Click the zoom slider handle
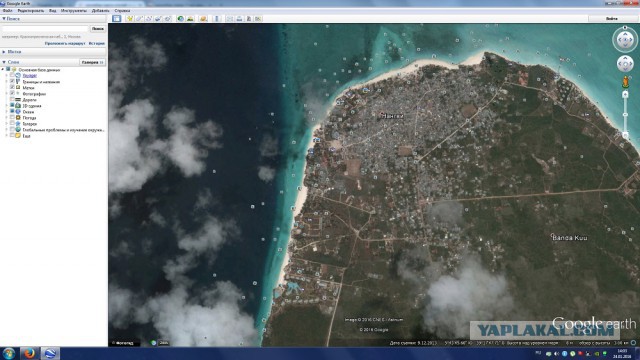640x360 pixels. coord(625,115)
